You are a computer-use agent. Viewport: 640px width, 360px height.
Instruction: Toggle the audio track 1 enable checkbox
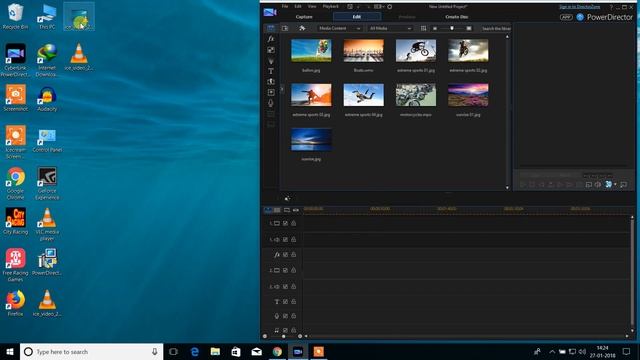(x=285, y=240)
